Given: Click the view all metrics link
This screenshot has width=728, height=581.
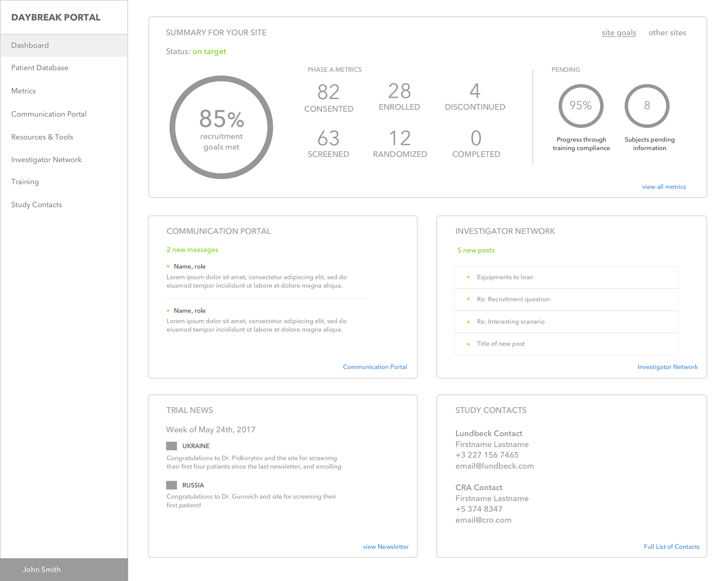Looking at the screenshot, I should [664, 187].
